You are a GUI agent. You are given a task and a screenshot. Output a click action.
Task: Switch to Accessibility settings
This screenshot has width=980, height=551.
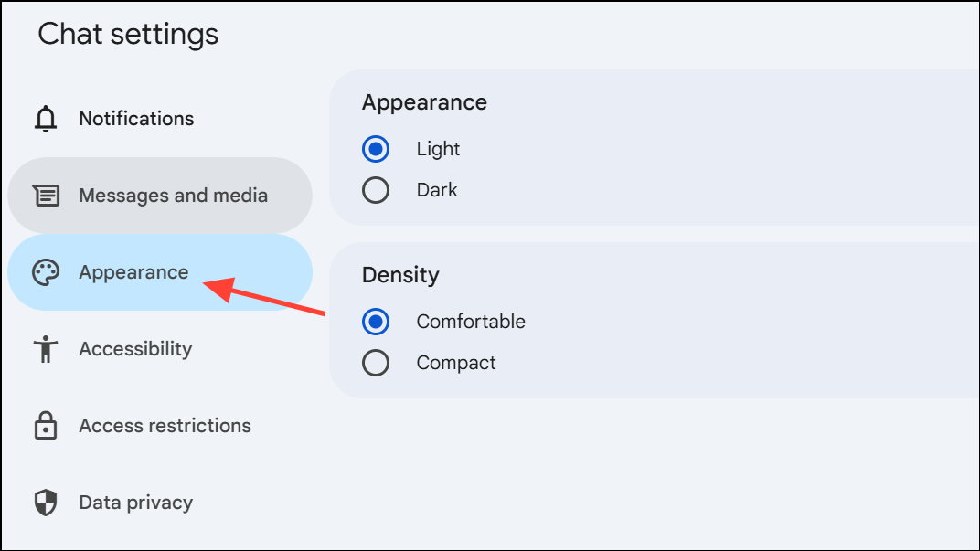160,349
